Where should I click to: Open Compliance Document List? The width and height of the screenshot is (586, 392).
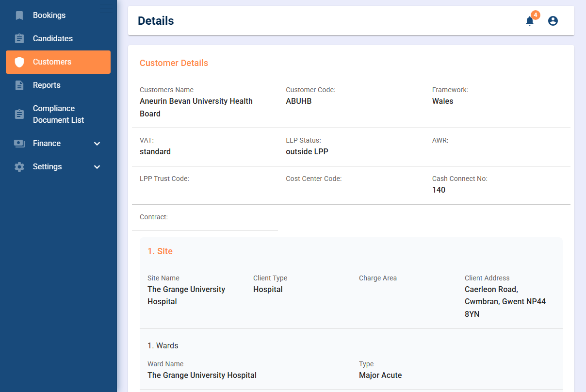[58, 114]
